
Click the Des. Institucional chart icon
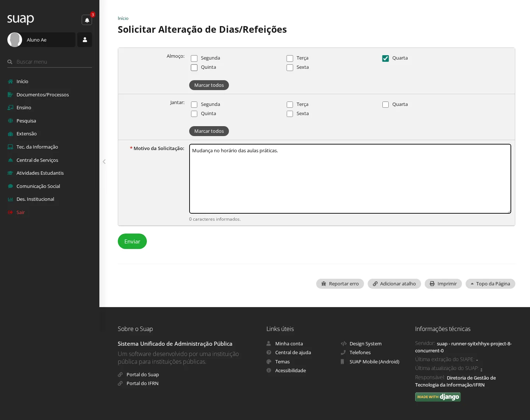point(10,199)
